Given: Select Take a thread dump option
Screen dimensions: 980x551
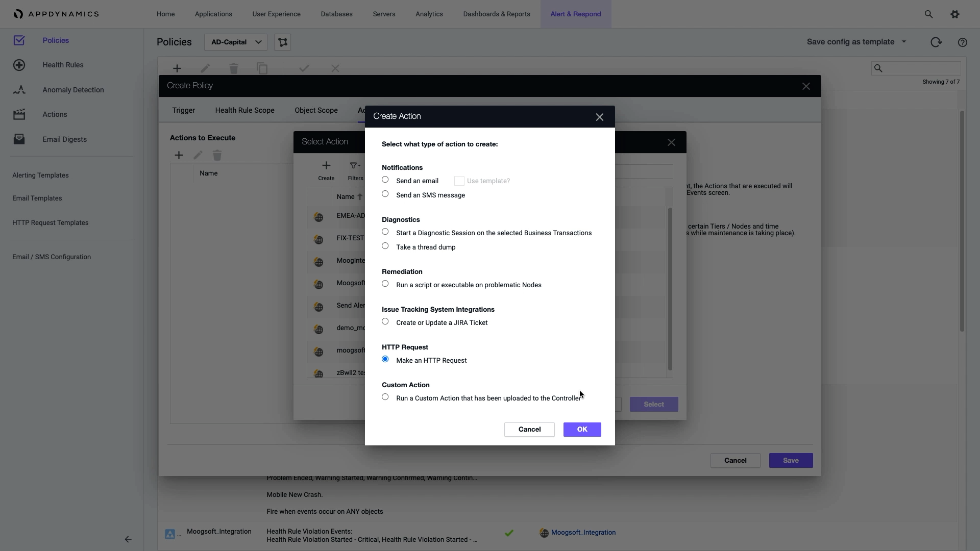Looking at the screenshot, I should pyautogui.click(x=385, y=246).
